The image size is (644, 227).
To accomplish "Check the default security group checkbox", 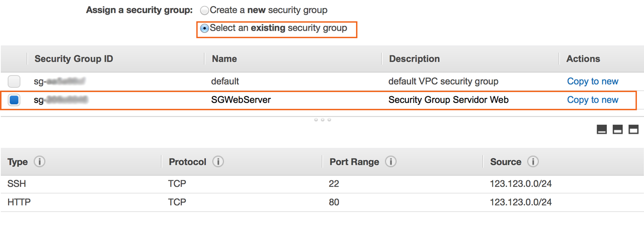I will pos(14,81).
